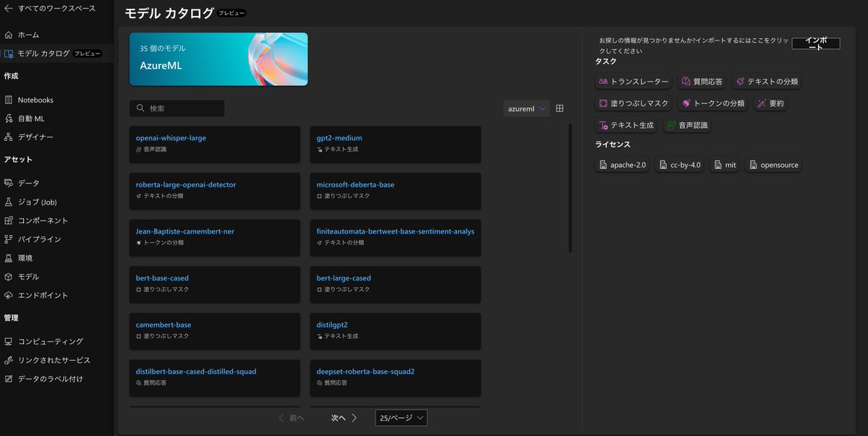The image size is (868, 436).
Task: Click 前へ previous page button
Action: (292, 418)
